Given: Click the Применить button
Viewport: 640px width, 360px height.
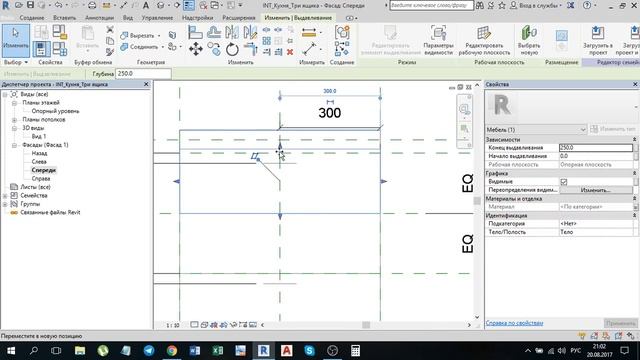Looking at the screenshot, I should (620, 323).
